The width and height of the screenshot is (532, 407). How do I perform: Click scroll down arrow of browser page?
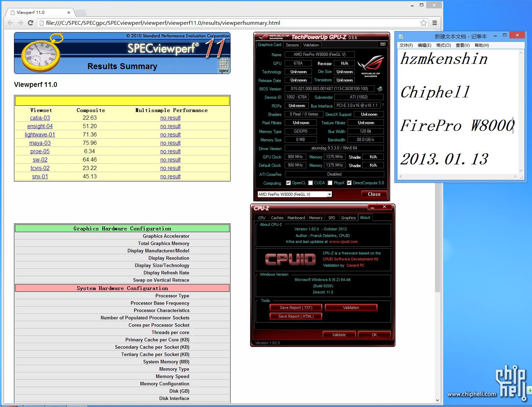click(x=437, y=400)
